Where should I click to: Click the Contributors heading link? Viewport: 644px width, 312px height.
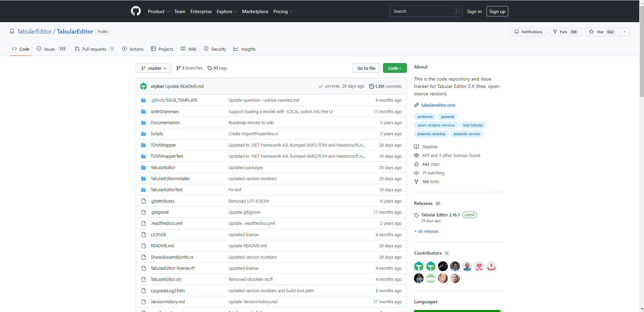point(428,253)
